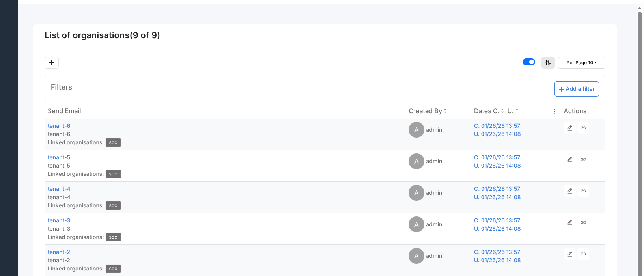Click the link icon for tenant-4
The width and height of the screenshot is (644, 276).
[583, 191]
